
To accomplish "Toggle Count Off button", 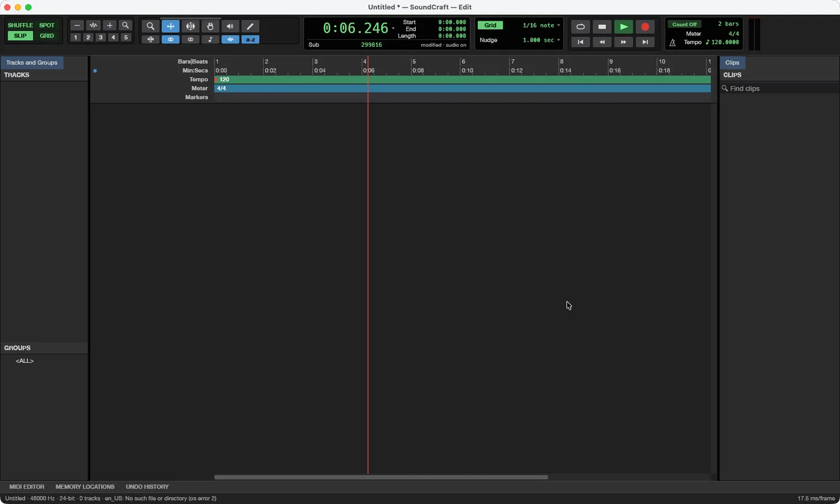I will [x=685, y=24].
